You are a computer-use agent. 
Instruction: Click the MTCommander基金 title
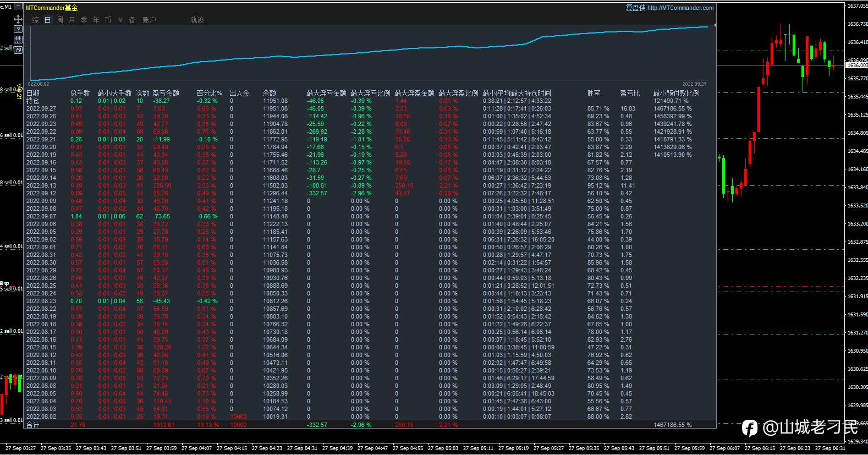click(x=52, y=8)
